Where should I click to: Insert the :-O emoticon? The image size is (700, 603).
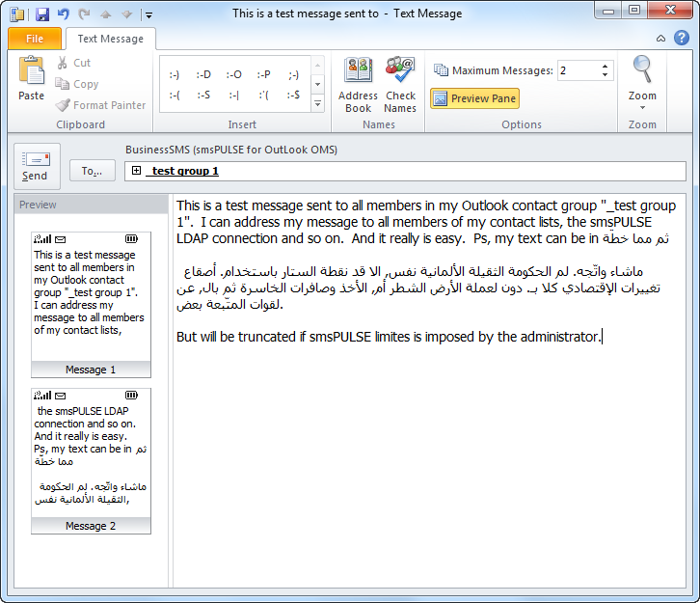coord(234,74)
